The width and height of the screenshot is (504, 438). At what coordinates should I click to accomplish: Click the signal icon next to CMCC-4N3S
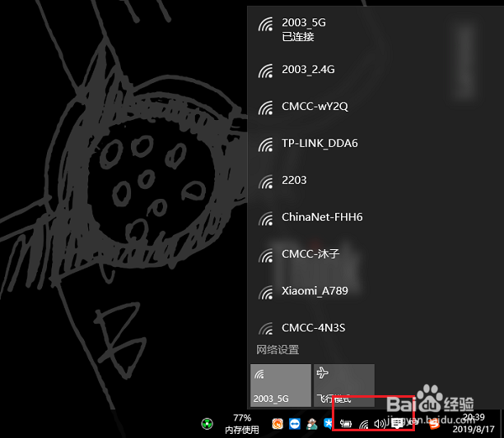pyautogui.click(x=265, y=329)
